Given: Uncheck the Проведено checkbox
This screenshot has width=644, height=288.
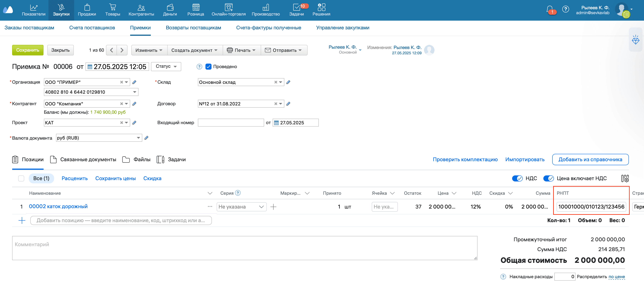Looking at the screenshot, I should tap(208, 67).
